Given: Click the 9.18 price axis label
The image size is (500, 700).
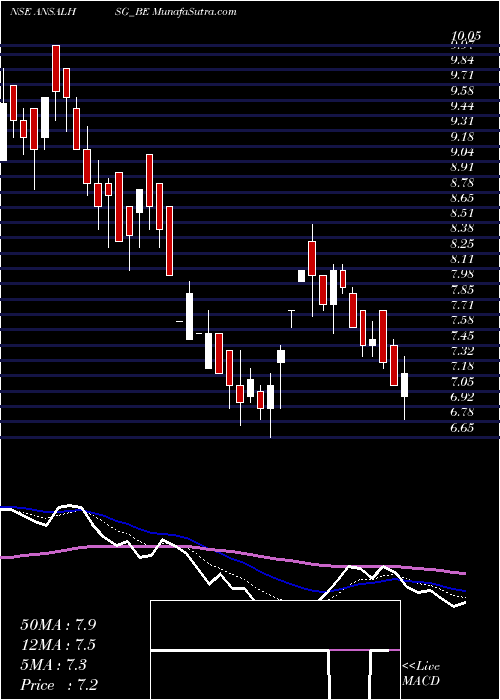Looking at the screenshot, I should [x=462, y=136].
